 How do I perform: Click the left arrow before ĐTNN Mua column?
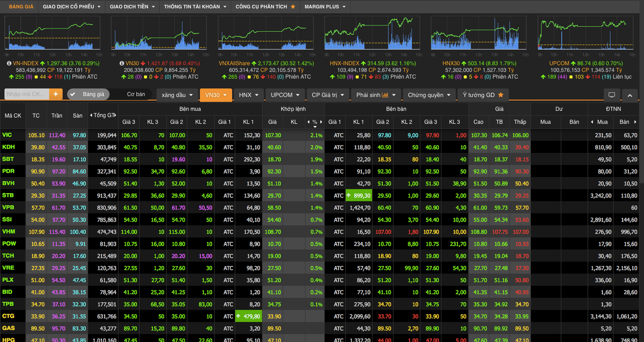(x=592, y=122)
